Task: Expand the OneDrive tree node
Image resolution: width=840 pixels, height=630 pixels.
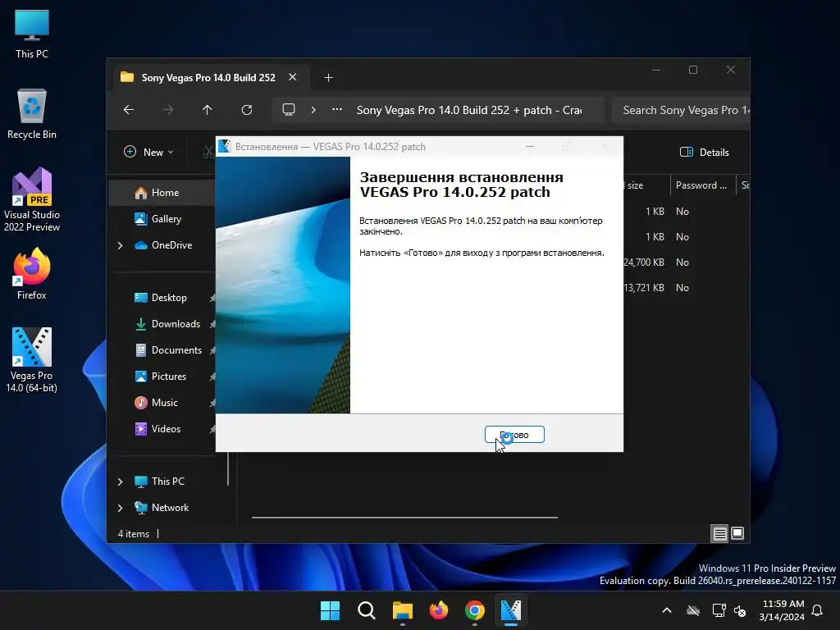Action: (120, 245)
